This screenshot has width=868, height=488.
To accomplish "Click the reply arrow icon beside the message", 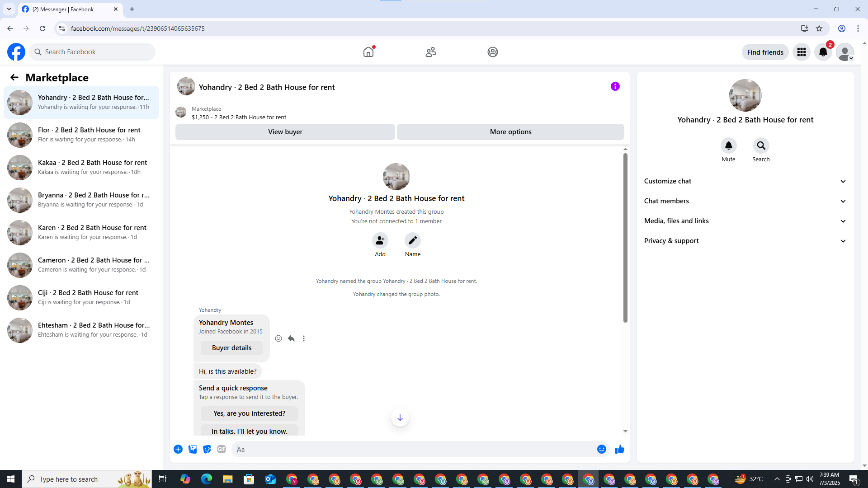I will [291, 338].
